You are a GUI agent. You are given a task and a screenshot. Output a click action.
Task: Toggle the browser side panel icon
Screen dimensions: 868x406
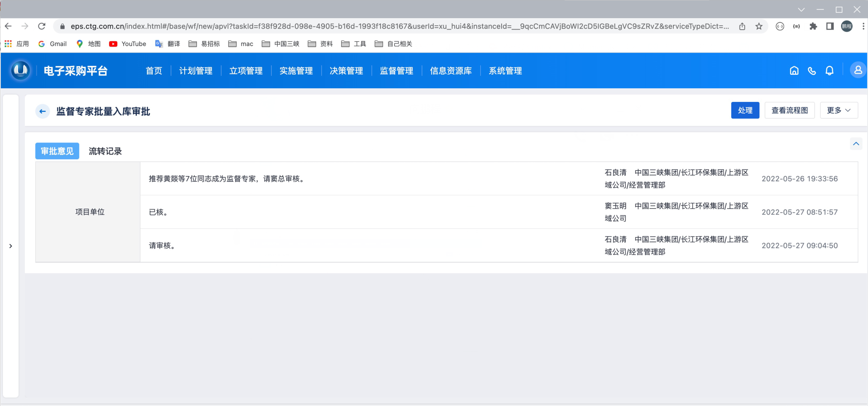pos(830,26)
